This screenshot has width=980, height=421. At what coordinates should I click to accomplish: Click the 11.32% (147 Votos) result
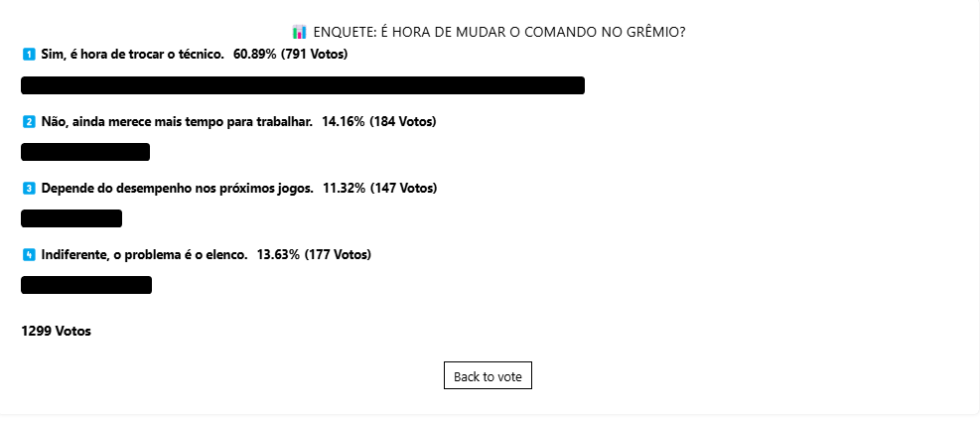(380, 188)
